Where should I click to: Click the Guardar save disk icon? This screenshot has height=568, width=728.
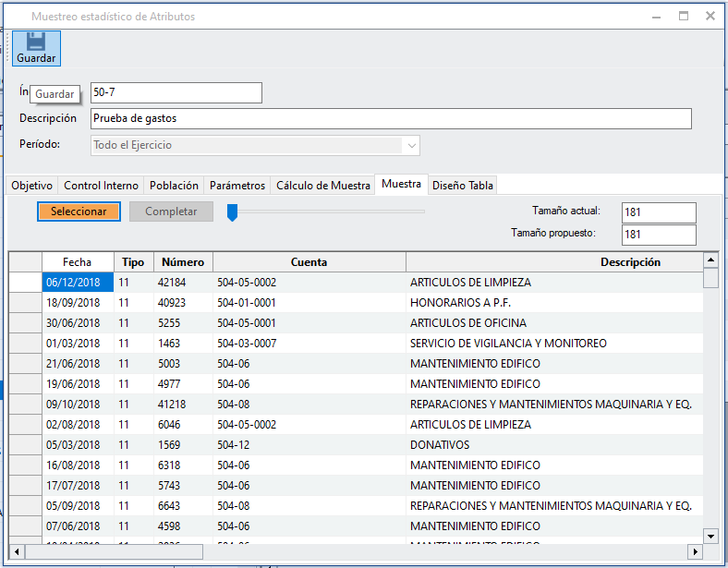point(36,42)
